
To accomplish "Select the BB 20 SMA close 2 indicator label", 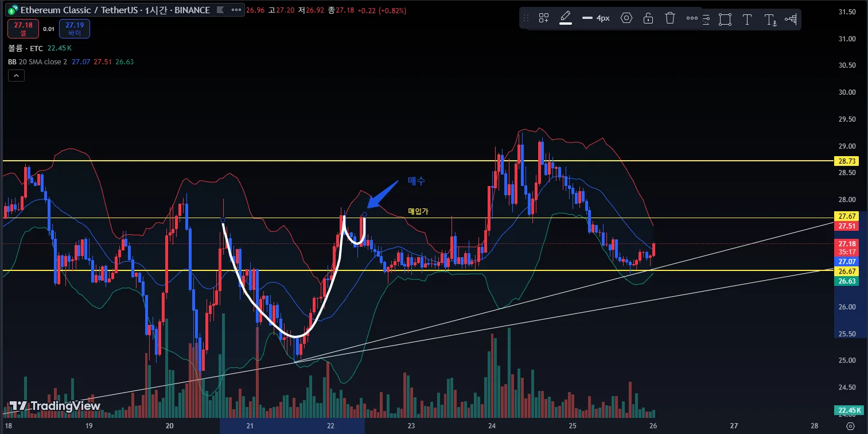I will [38, 61].
